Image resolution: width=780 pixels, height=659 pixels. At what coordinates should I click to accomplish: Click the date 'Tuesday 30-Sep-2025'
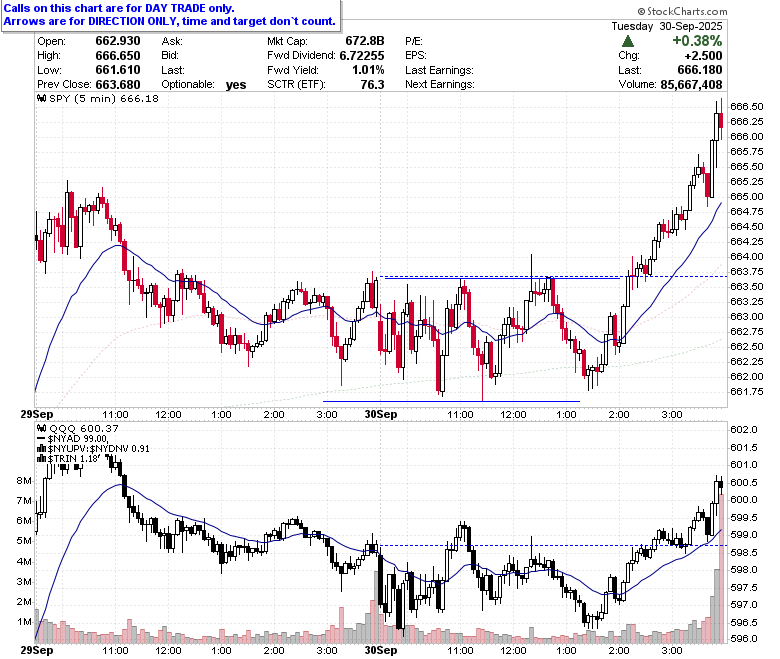point(667,26)
